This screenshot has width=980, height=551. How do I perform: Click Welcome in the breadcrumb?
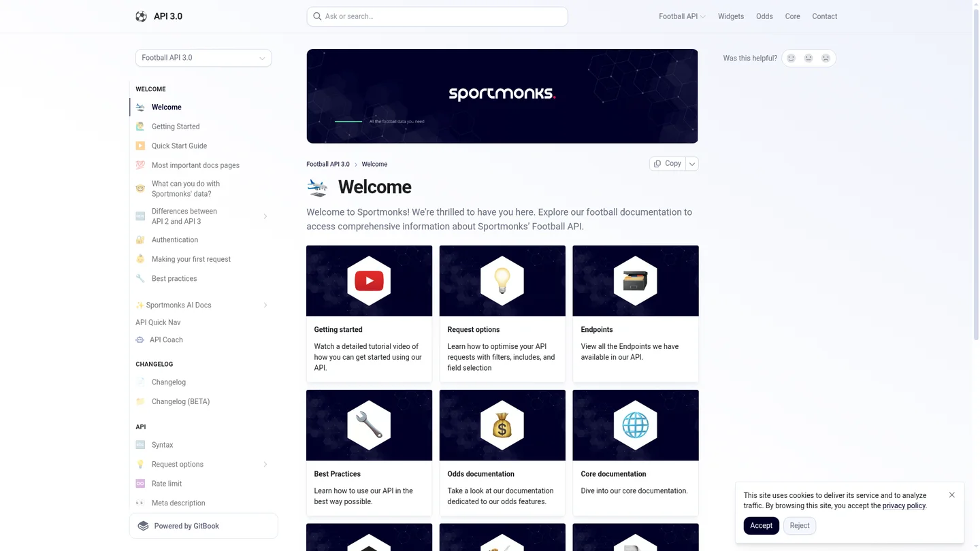pyautogui.click(x=374, y=164)
